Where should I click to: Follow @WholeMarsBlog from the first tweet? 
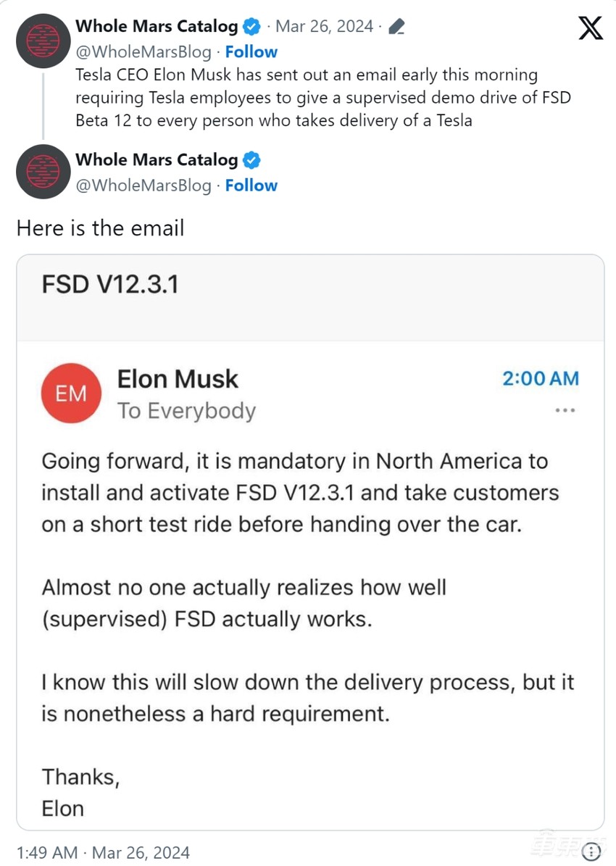tap(251, 52)
